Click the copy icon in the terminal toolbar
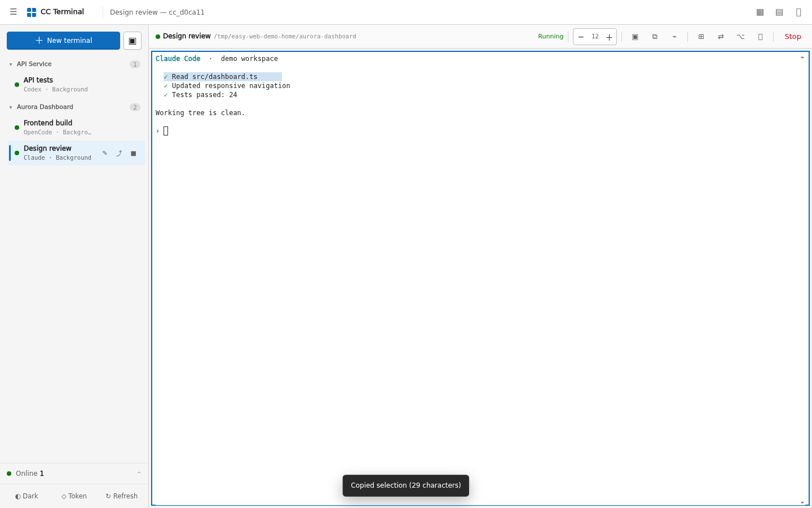Screen dimensions: 812x508 coord(655,37)
